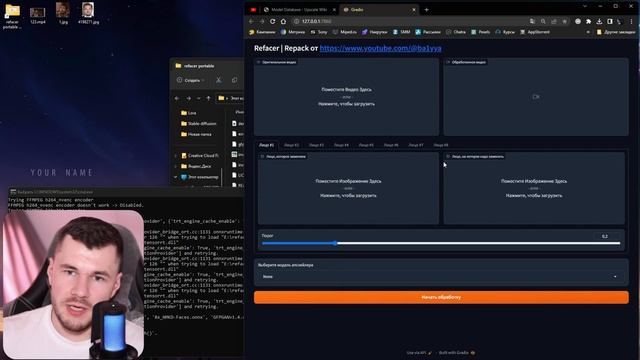Open the youtube.com/@ba1yya link
Screen dimensions: 640x360
tap(380, 48)
